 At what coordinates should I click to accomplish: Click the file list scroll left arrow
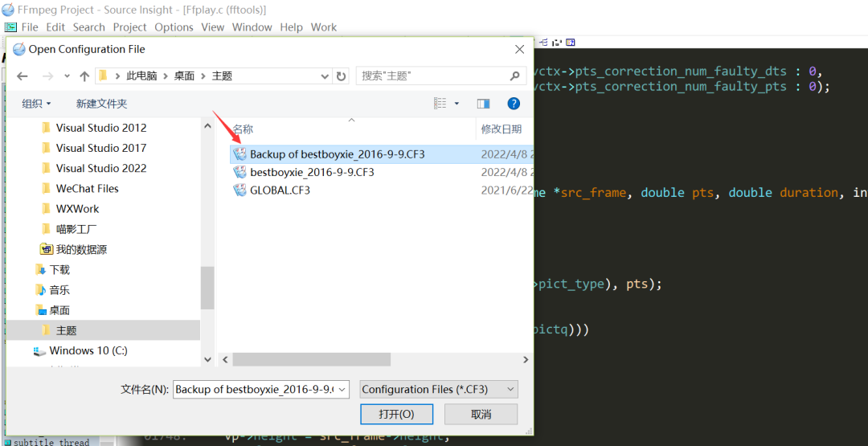225,360
